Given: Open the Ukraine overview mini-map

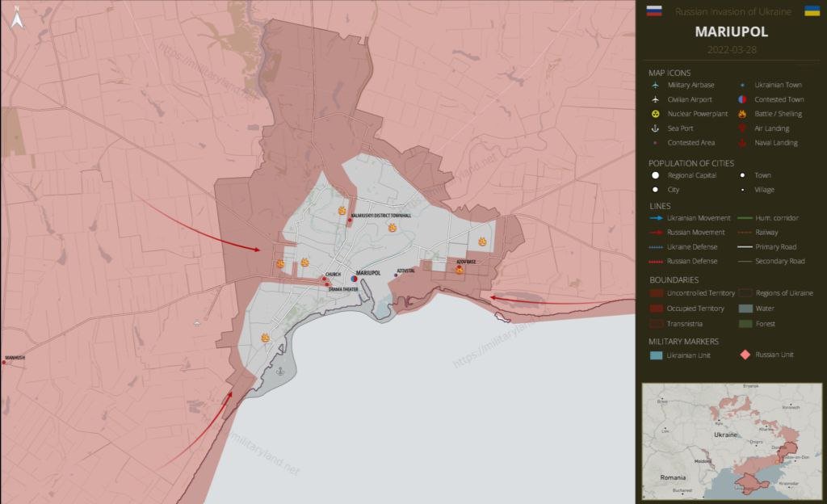Looking at the screenshot, I should point(731,440).
